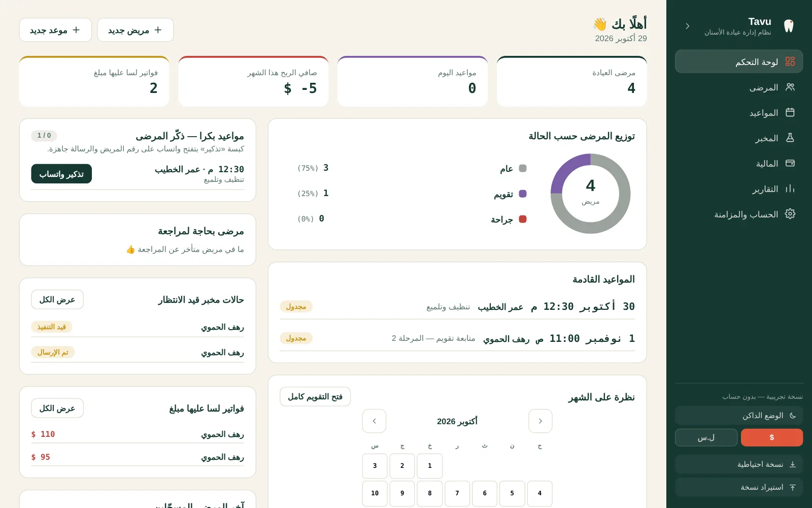
Task: Open المرضى patients section
Action: [x=739, y=87]
